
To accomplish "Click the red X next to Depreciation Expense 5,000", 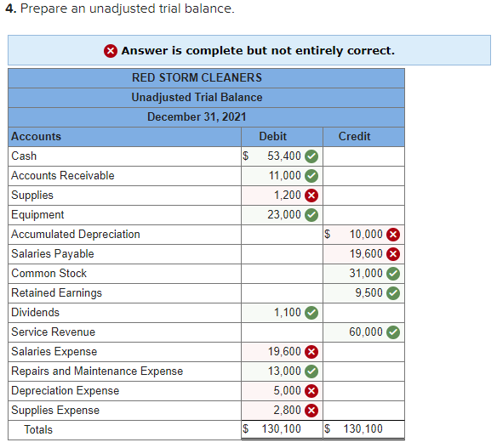I will coord(311,391).
